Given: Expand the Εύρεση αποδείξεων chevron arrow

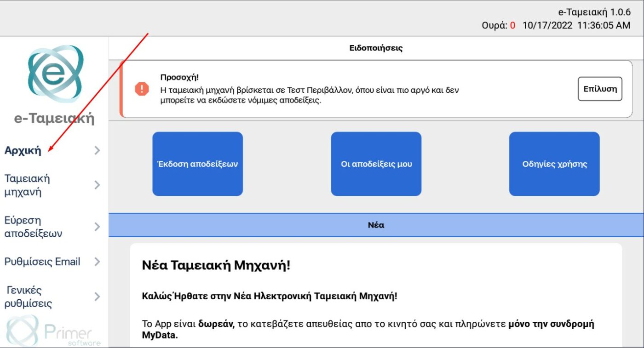Looking at the screenshot, I should 97,227.
